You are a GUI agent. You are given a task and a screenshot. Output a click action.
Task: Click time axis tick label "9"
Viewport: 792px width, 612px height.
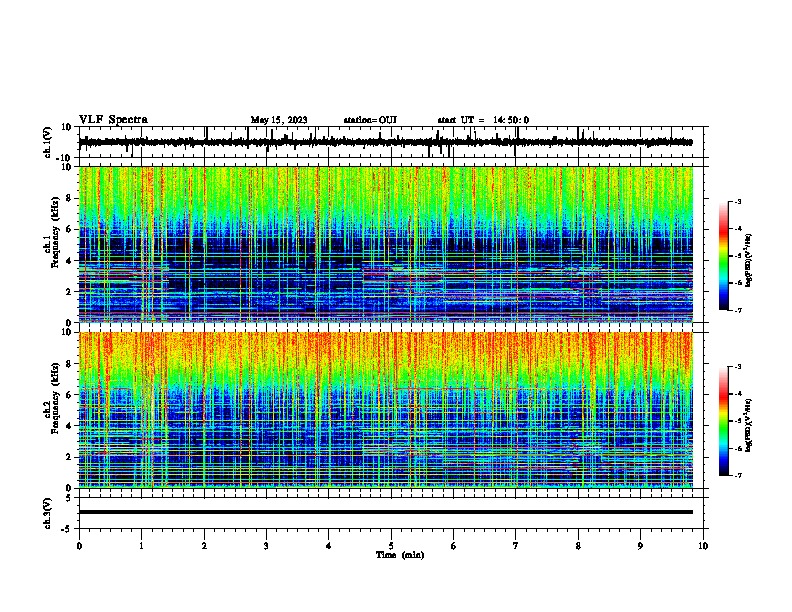coord(640,546)
